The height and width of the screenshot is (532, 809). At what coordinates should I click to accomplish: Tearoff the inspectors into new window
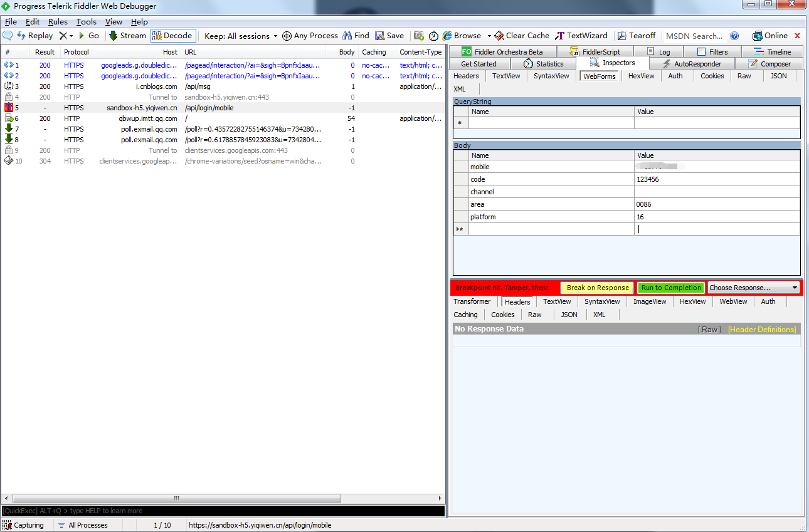coord(637,36)
